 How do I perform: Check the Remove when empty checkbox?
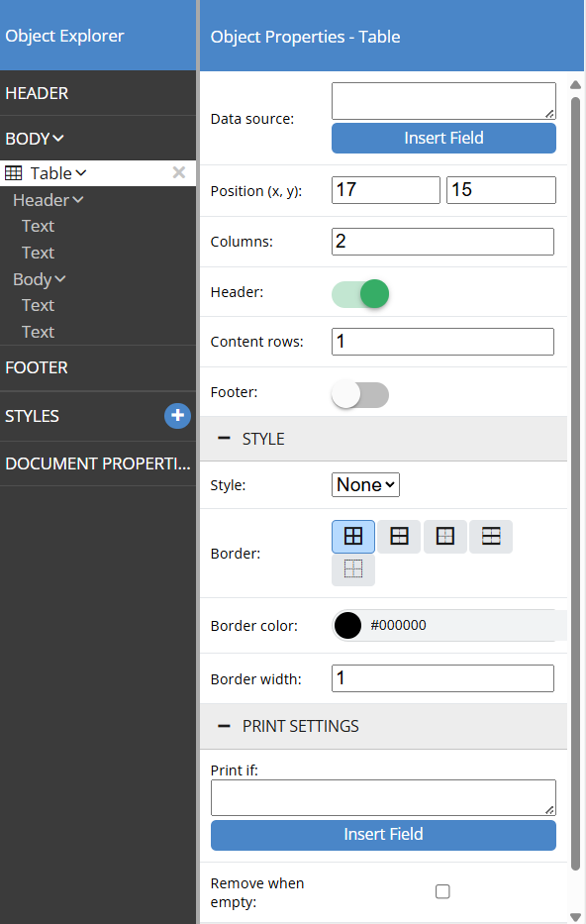point(442,891)
